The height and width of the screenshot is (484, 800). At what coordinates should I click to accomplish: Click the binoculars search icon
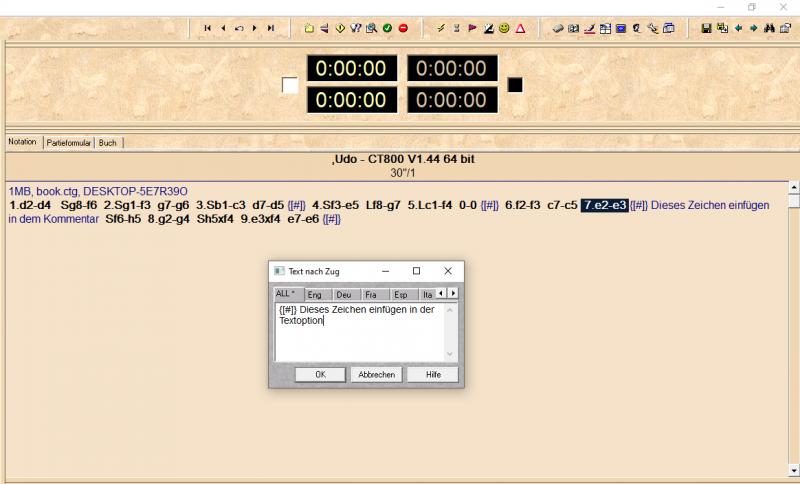pyautogui.click(x=769, y=28)
